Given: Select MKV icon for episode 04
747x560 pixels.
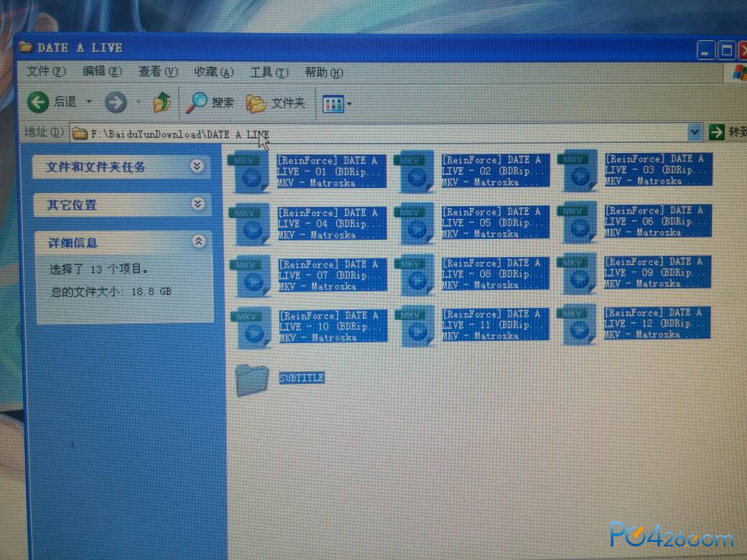Looking at the screenshot, I should tap(250, 224).
